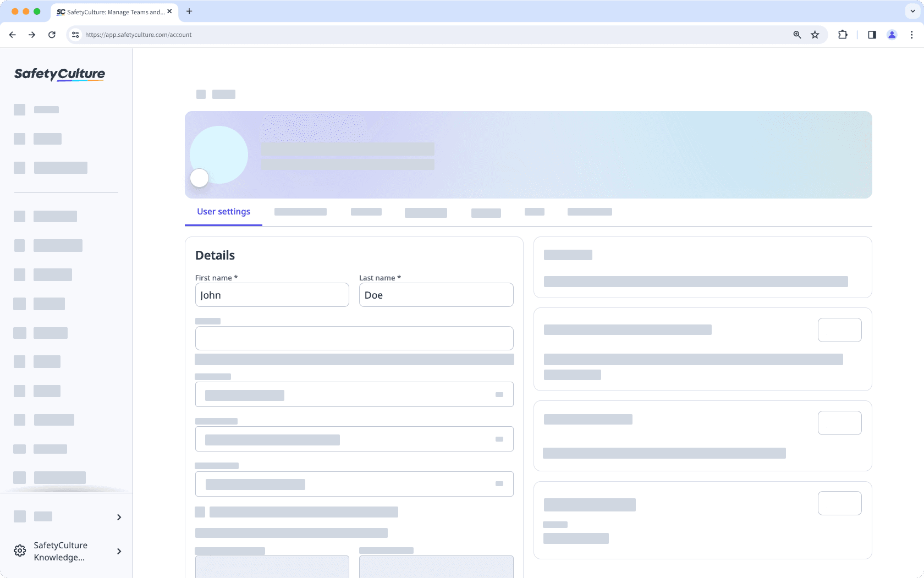Expand the sidebar item above SafetyCulture Knowledge
This screenshot has height=578, width=924.
[118, 517]
